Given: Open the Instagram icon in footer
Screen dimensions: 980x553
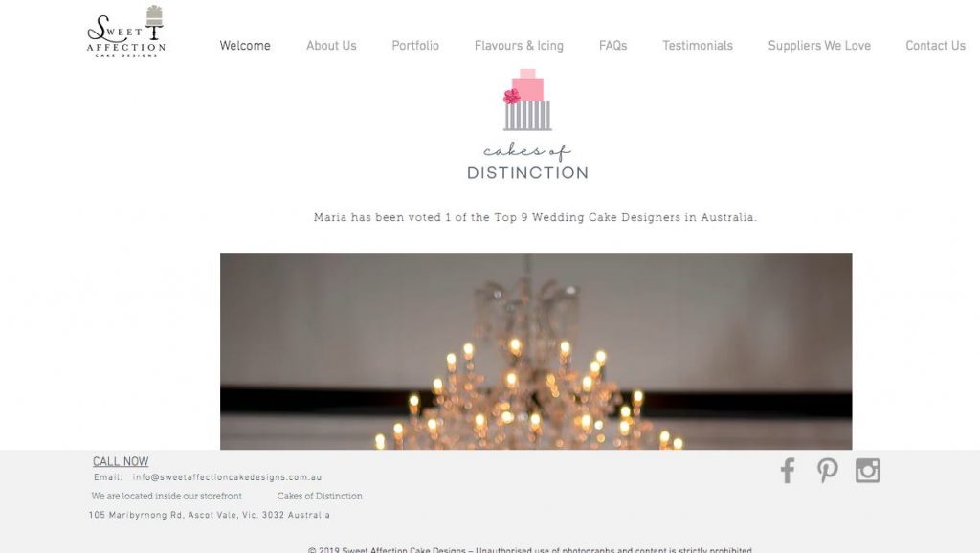Looking at the screenshot, I should [x=868, y=471].
